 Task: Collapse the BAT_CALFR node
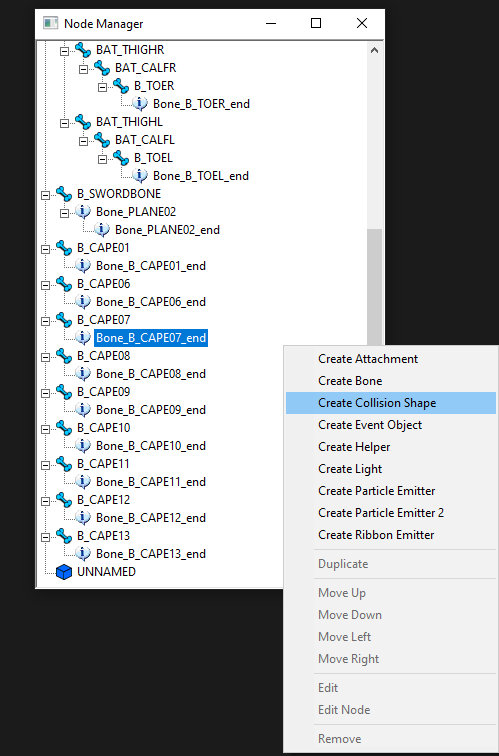83,69
